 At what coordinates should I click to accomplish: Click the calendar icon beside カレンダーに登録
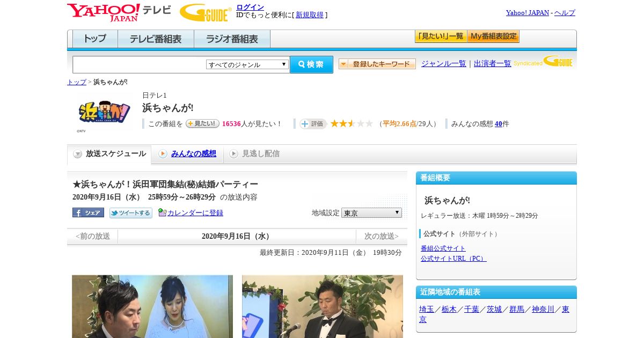(x=162, y=212)
